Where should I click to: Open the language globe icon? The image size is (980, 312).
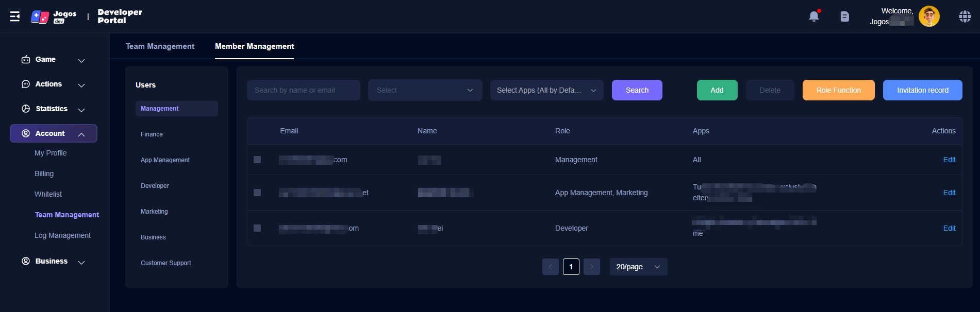coord(965,16)
